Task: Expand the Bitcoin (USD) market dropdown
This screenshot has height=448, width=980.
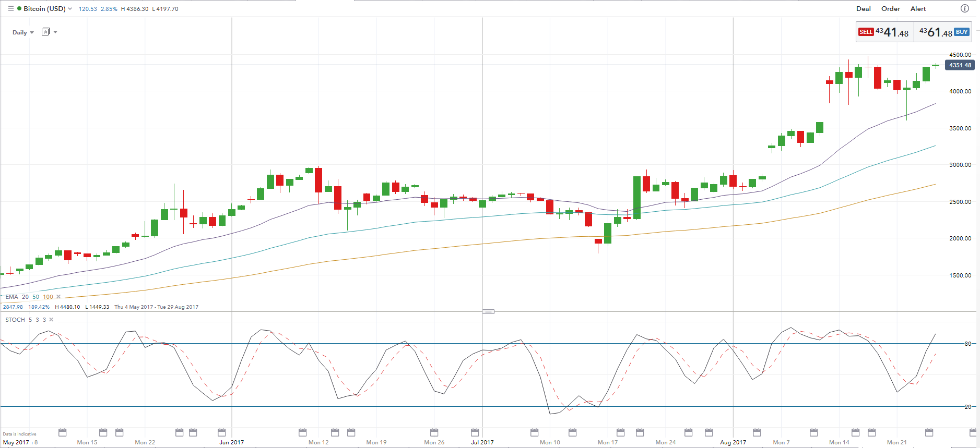Action: click(x=70, y=9)
